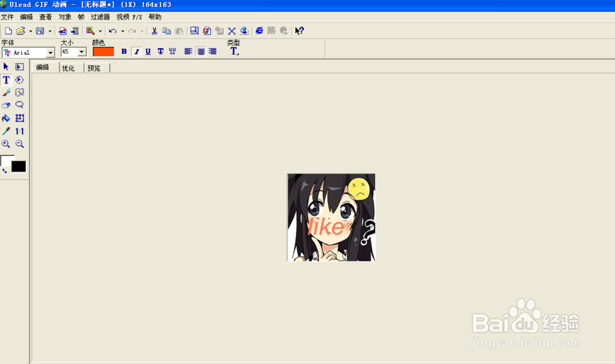Switch to the 预览 tab

[x=93, y=68]
